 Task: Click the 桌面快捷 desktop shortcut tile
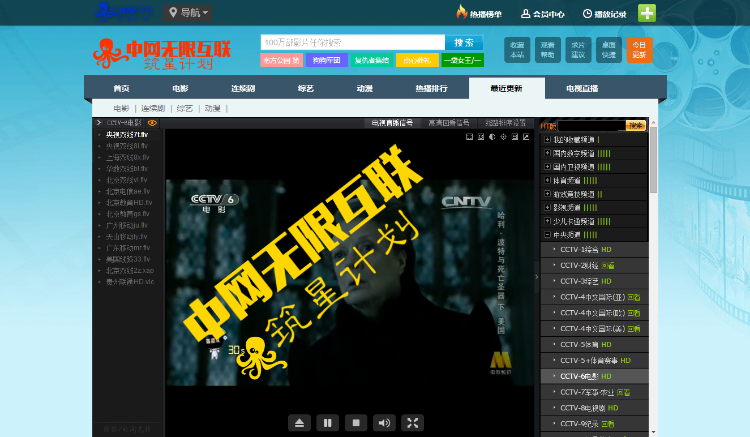point(609,50)
